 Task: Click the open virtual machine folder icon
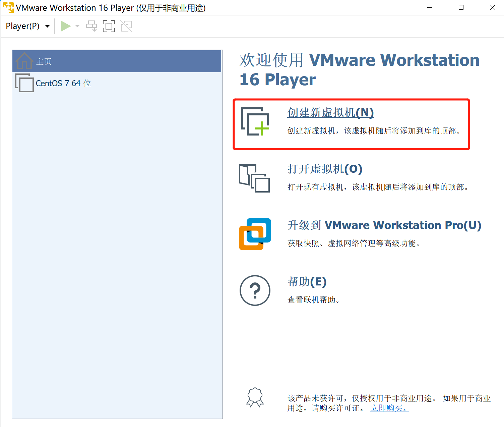coord(254,178)
